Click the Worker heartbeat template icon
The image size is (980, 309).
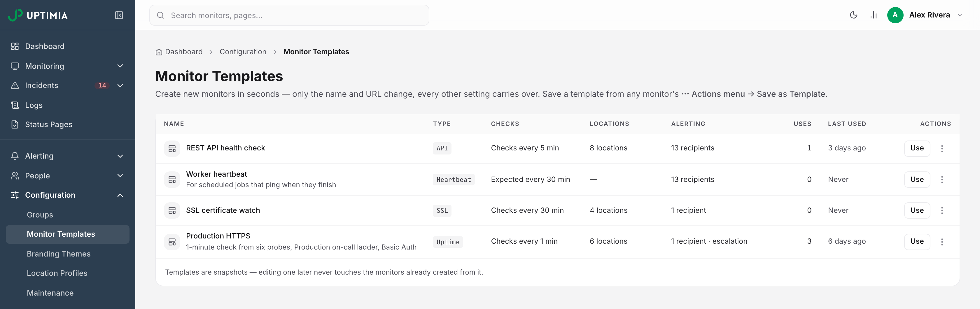click(172, 180)
